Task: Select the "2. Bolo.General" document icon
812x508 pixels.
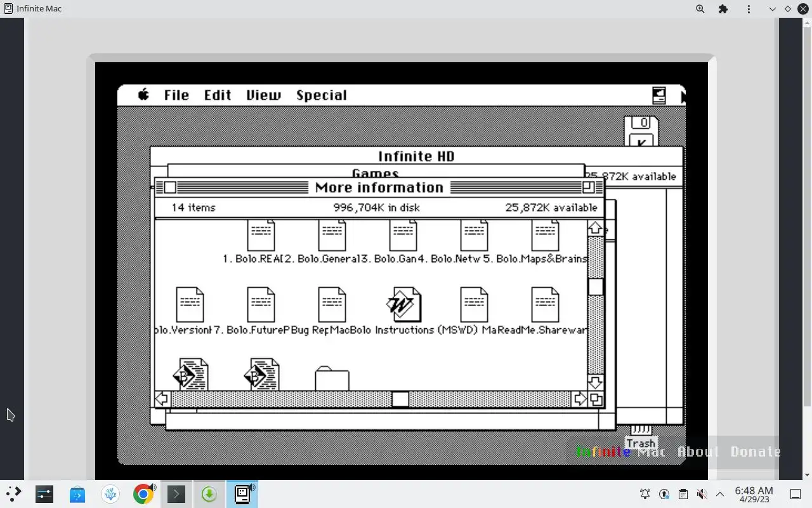Action: click(332, 236)
